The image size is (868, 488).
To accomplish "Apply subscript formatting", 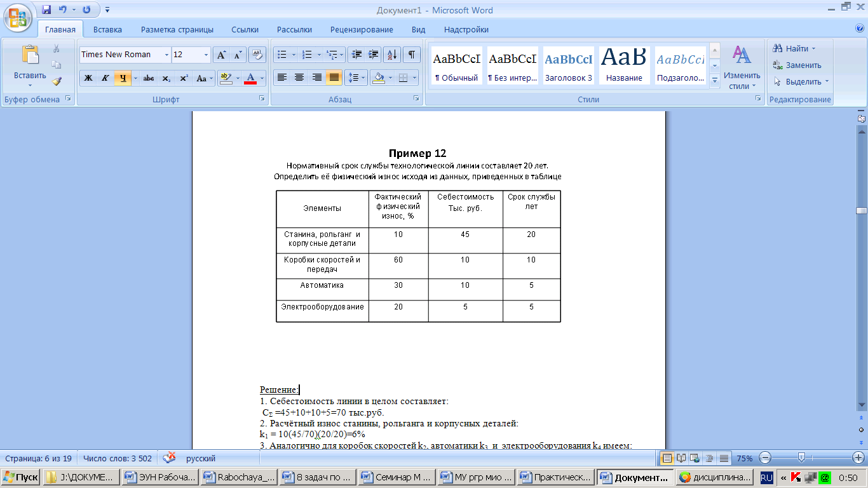I will tap(166, 78).
